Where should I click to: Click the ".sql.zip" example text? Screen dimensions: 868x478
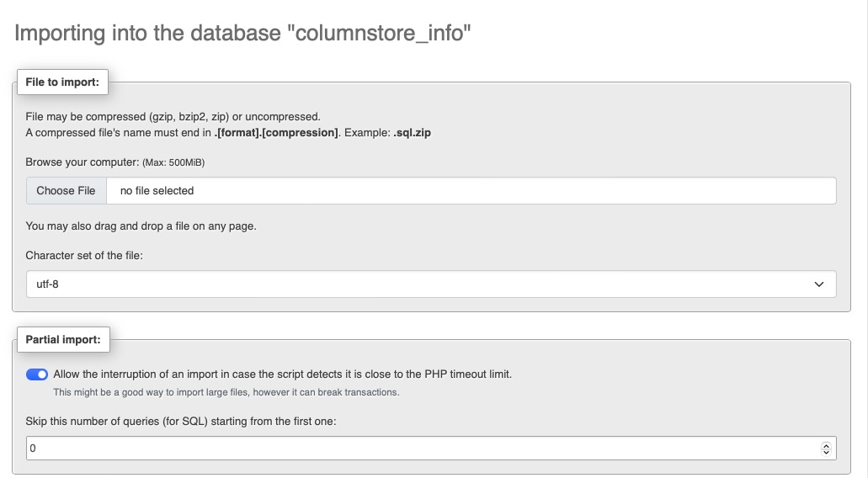(x=414, y=132)
